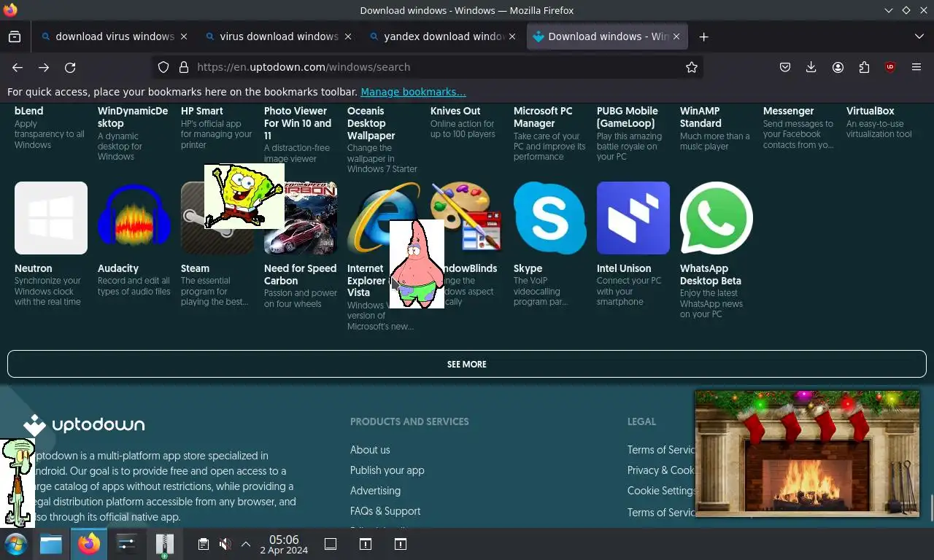The height and width of the screenshot is (560, 934).
Task: Open a new browser tab
Action: (703, 36)
